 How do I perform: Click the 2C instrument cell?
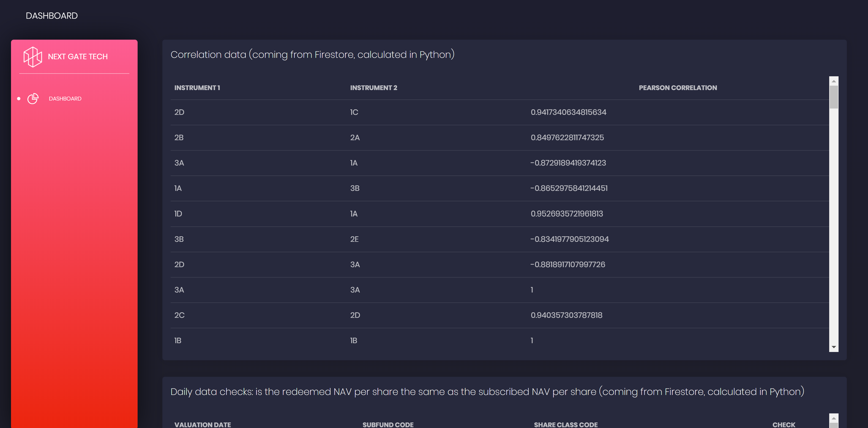(x=179, y=315)
